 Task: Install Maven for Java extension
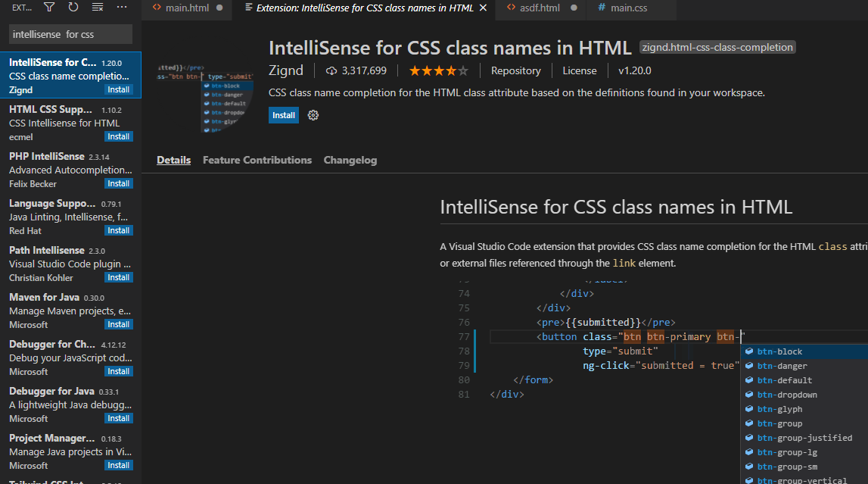pos(119,324)
